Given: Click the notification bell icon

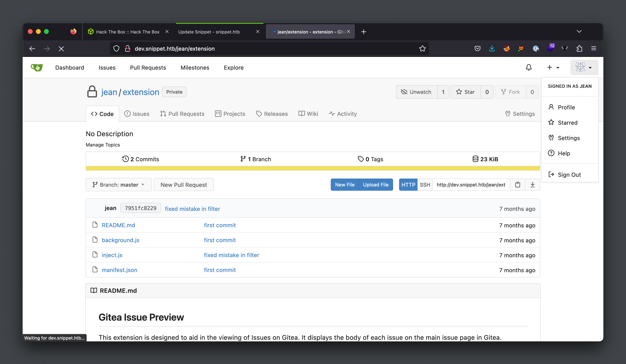Looking at the screenshot, I should 529,68.
